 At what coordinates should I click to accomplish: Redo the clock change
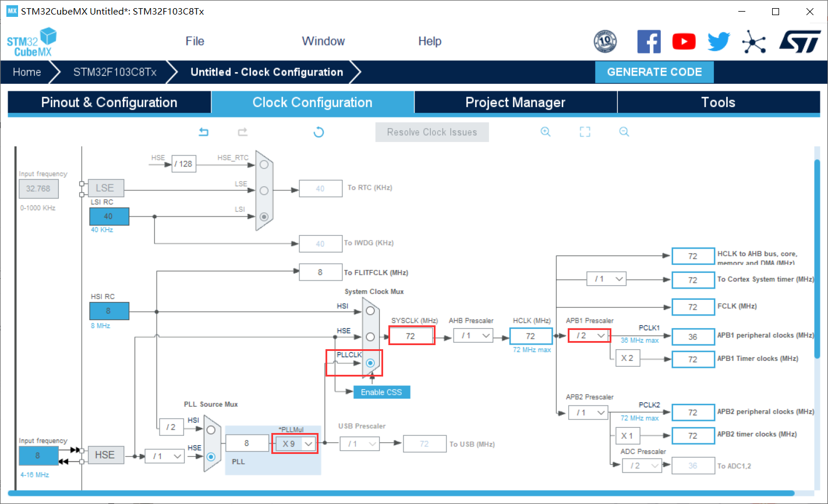[x=243, y=132]
